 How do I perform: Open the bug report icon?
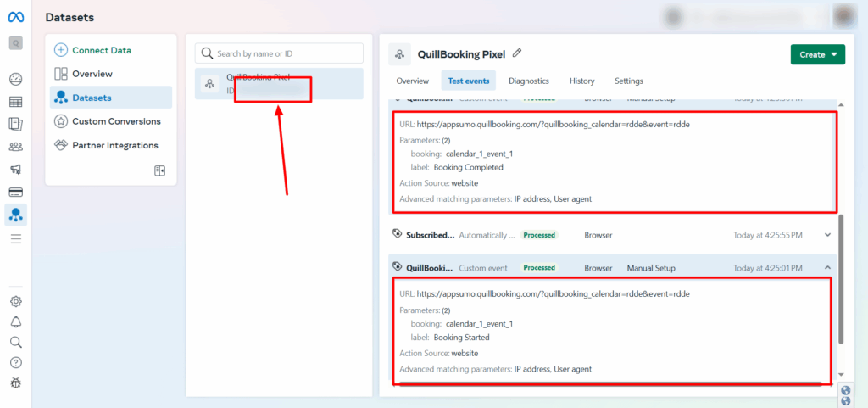tap(15, 383)
